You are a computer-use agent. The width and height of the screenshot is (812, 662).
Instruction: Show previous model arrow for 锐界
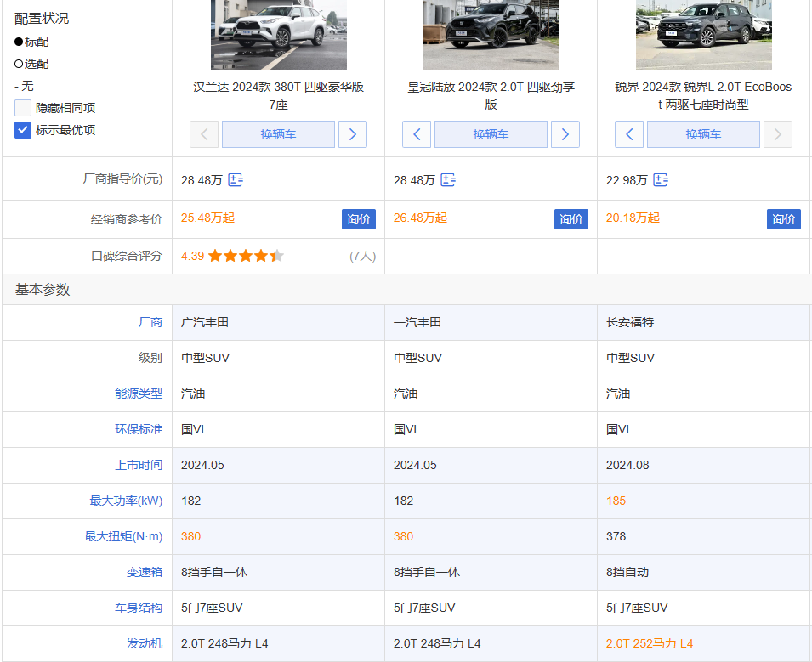[x=629, y=134]
